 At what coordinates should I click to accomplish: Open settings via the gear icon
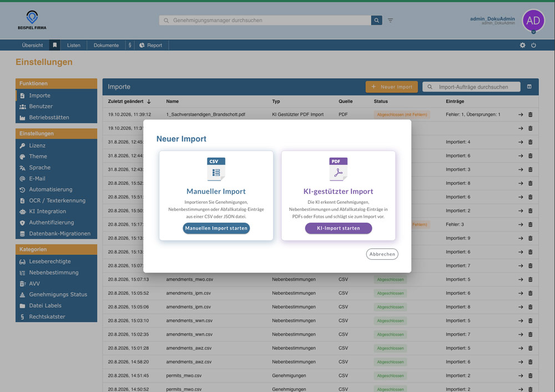tap(522, 46)
